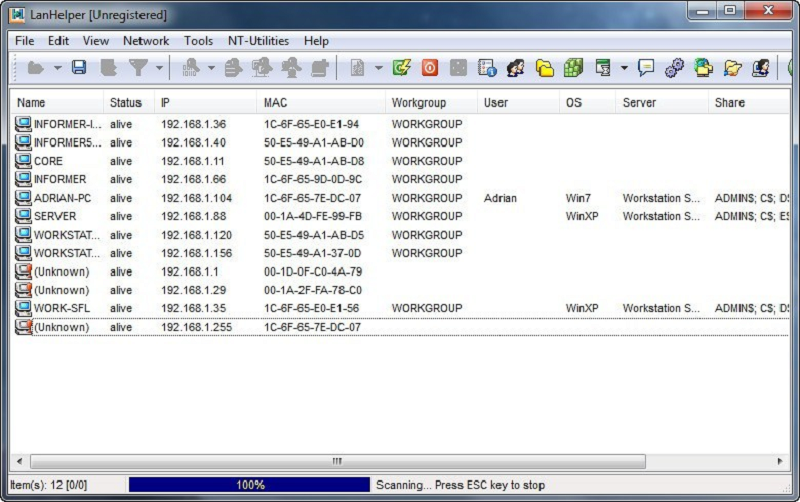Image resolution: width=800 pixels, height=502 pixels.
Task: Click the list info icon in toolbar
Action: tap(488, 68)
